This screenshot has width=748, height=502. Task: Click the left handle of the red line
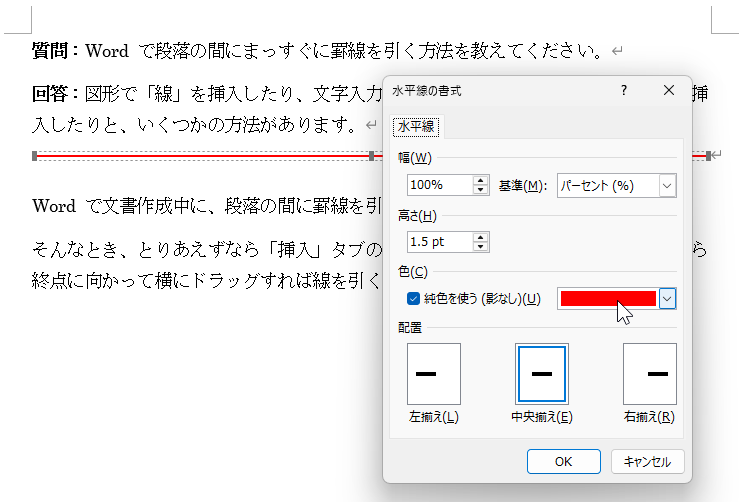(35, 156)
